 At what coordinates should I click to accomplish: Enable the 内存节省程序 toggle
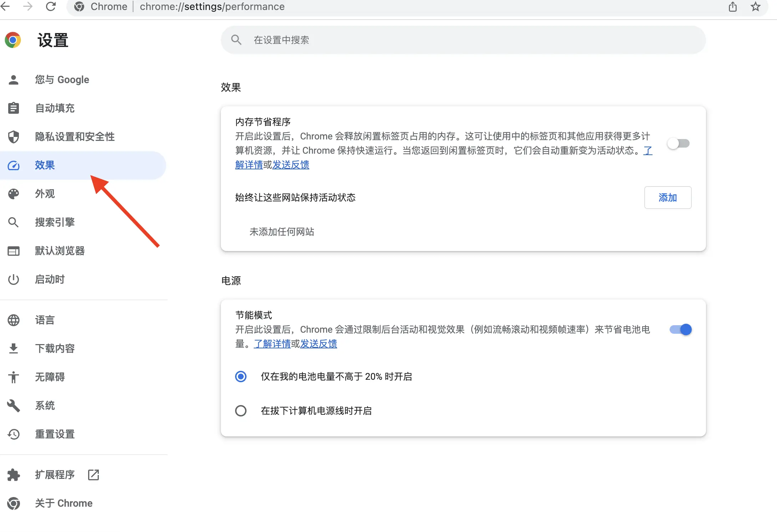678,143
